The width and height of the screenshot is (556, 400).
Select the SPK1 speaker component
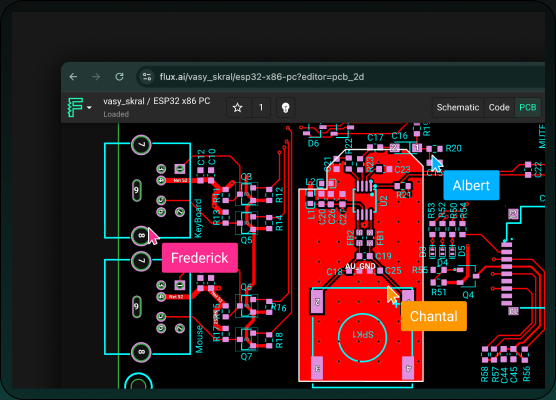pyautogui.click(x=362, y=334)
